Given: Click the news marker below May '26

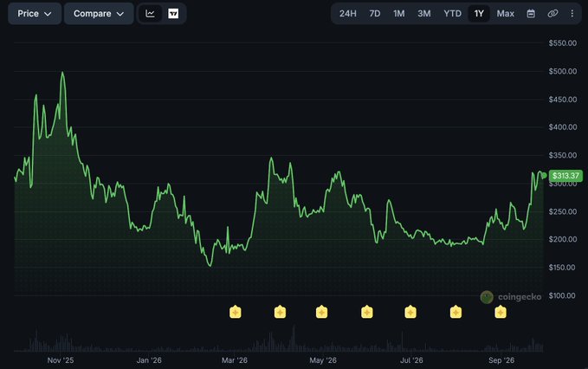Looking at the screenshot, I should (x=321, y=312).
